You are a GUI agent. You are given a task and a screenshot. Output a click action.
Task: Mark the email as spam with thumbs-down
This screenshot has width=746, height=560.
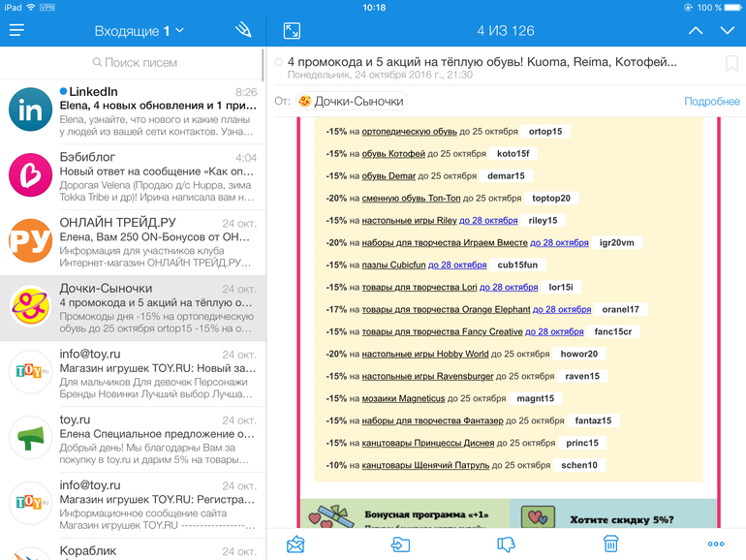(506, 544)
